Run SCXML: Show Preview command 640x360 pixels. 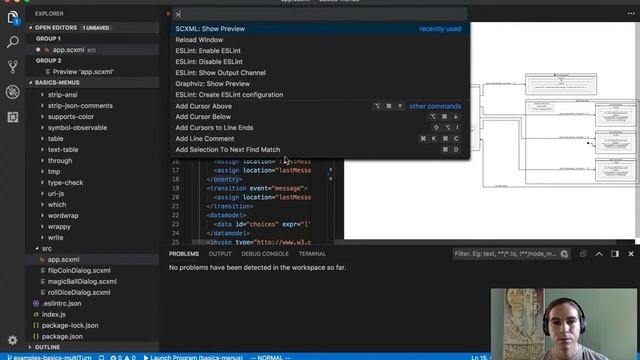pos(320,29)
